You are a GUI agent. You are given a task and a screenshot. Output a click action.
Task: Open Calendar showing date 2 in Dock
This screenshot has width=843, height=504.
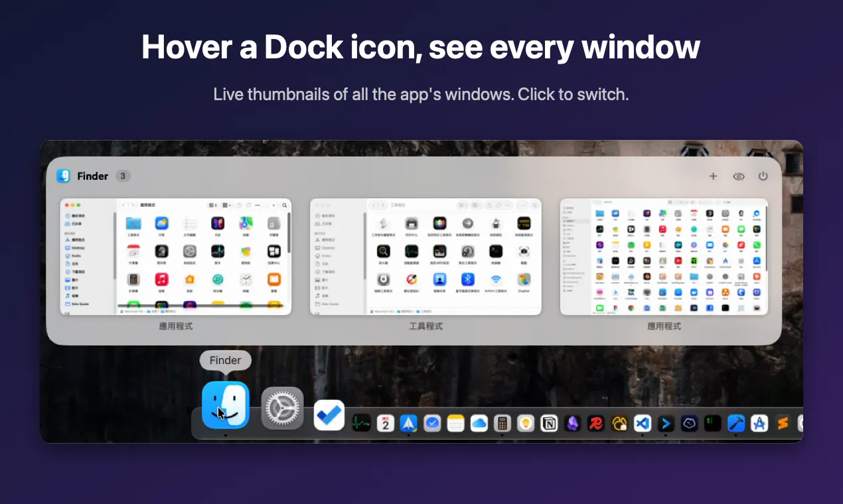386,423
